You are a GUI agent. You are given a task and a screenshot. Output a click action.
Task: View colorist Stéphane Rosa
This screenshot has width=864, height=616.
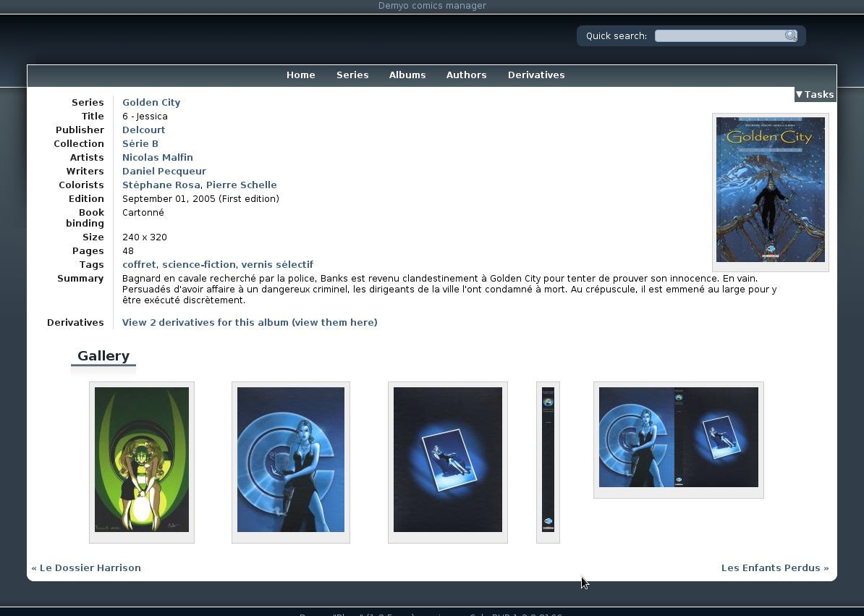pos(161,185)
